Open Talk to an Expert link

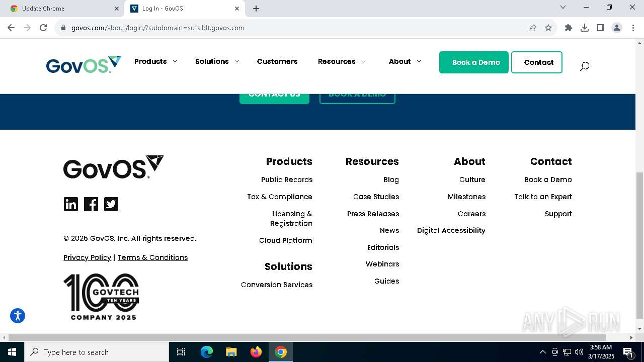(543, 197)
